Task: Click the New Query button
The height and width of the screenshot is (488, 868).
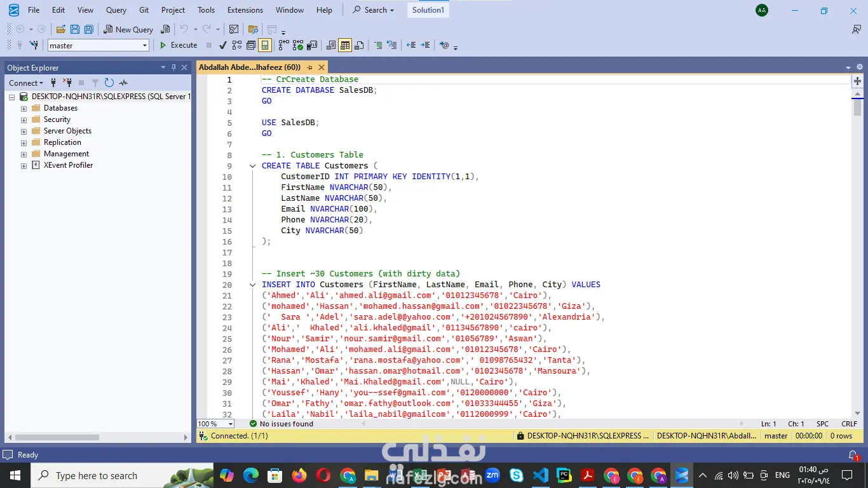Action: coord(129,29)
